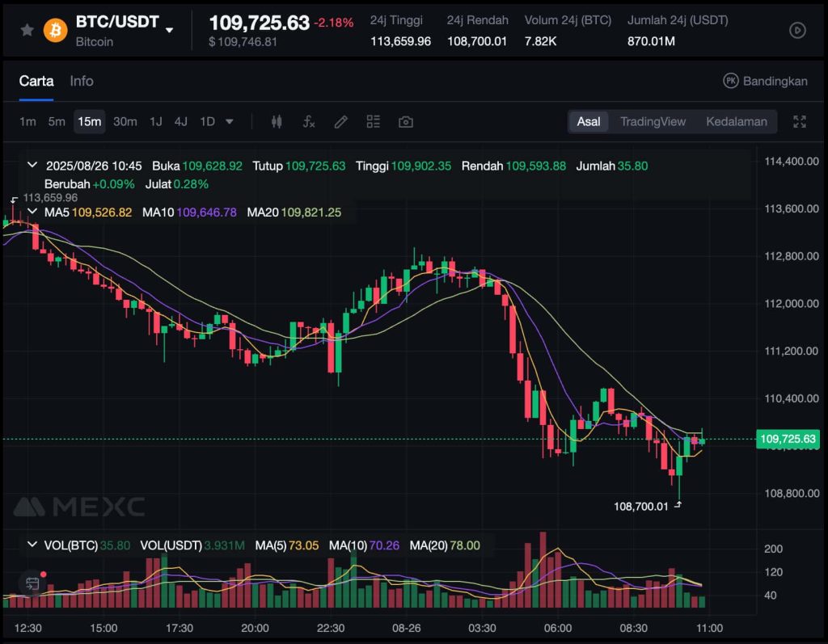Open the BTC/USDT pair dropdown
The width and height of the screenshot is (828, 644).
[x=170, y=31]
